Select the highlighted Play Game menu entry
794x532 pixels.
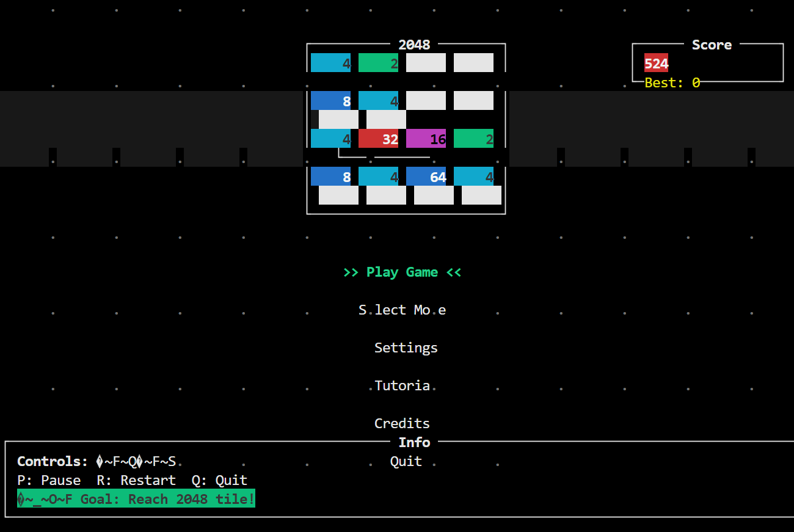[402, 272]
